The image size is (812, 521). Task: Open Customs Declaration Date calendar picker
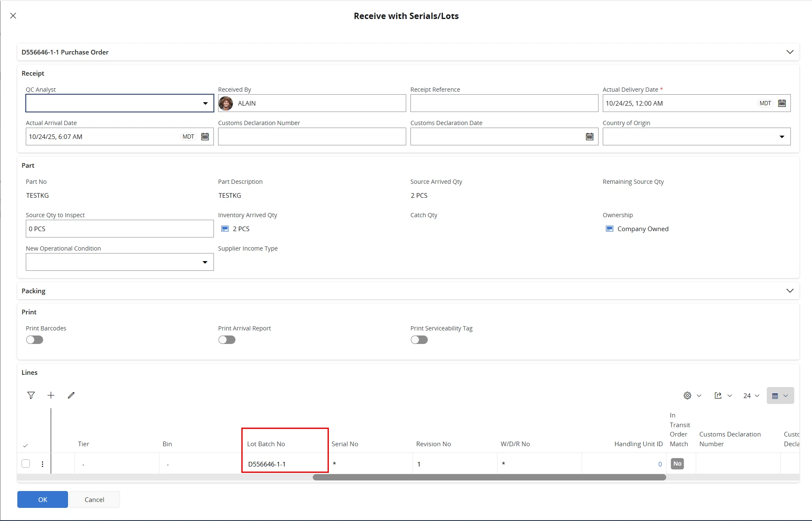590,136
